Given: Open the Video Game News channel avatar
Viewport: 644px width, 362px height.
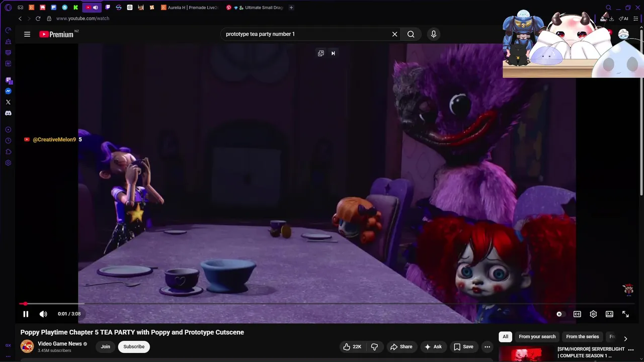Looking at the screenshot, I should coord(27,347).
